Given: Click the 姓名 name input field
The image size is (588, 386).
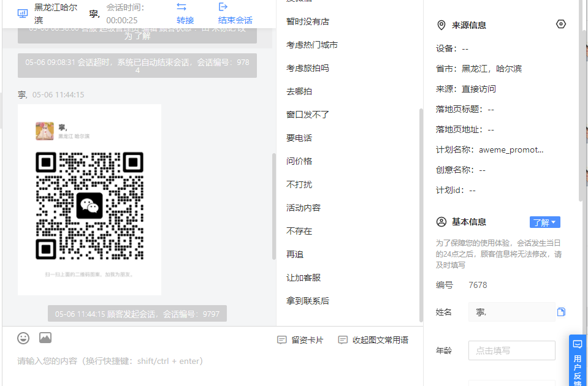Looking at the screenshot, I should point(511,312).
